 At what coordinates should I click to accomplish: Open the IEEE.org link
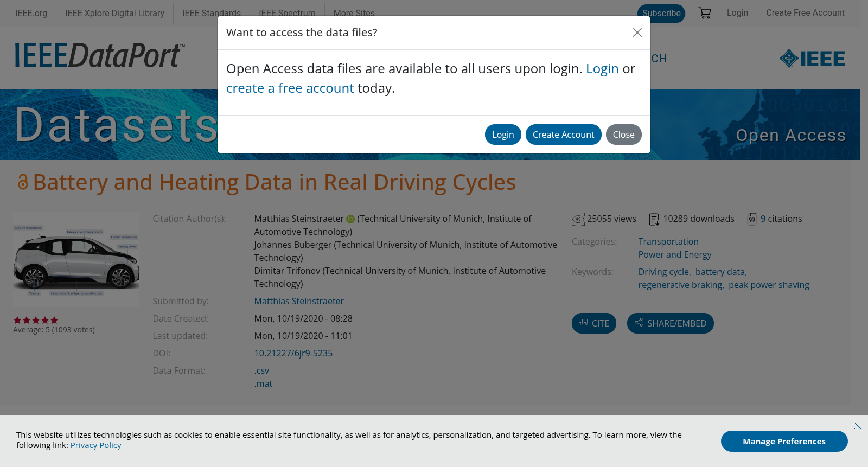[x=31, y=13]
